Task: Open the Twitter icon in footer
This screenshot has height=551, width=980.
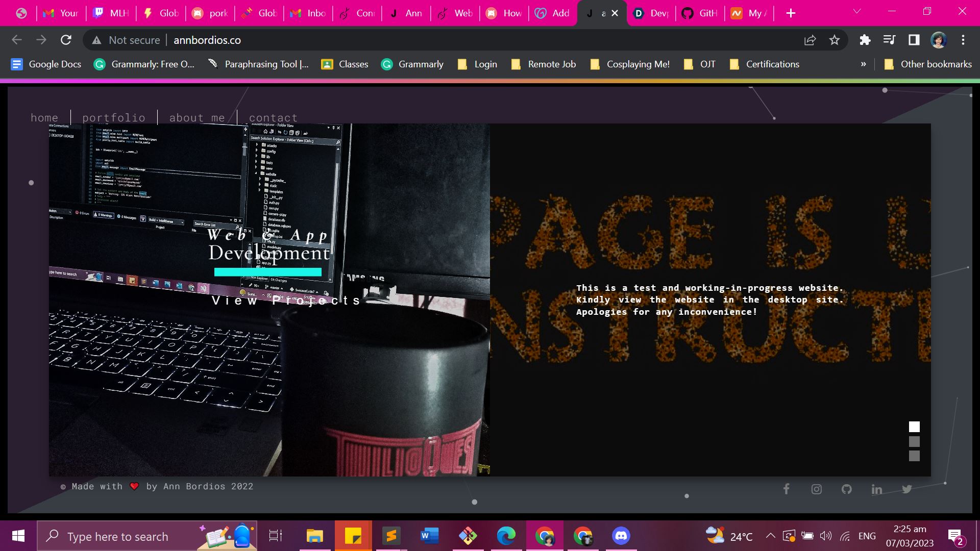Action: (x=906, y=489)
